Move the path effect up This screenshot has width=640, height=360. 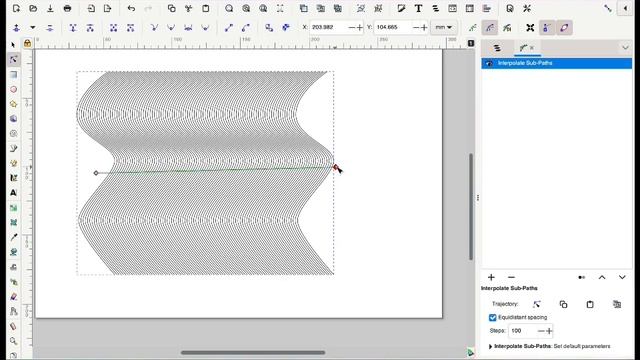pos(602,277)
